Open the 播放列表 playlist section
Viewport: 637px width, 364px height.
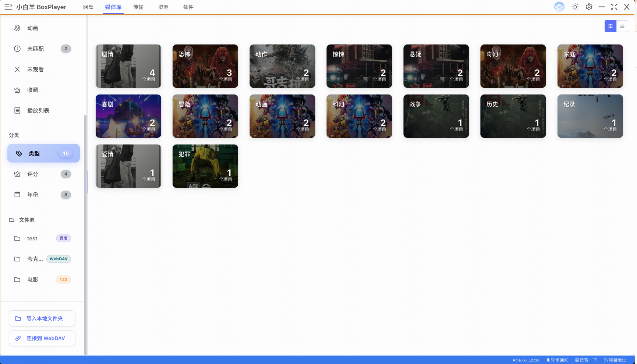click(38, 111)
